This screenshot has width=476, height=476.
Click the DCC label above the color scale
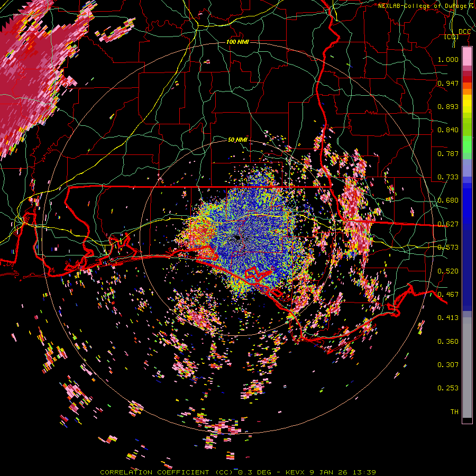[x=464, y=32]
